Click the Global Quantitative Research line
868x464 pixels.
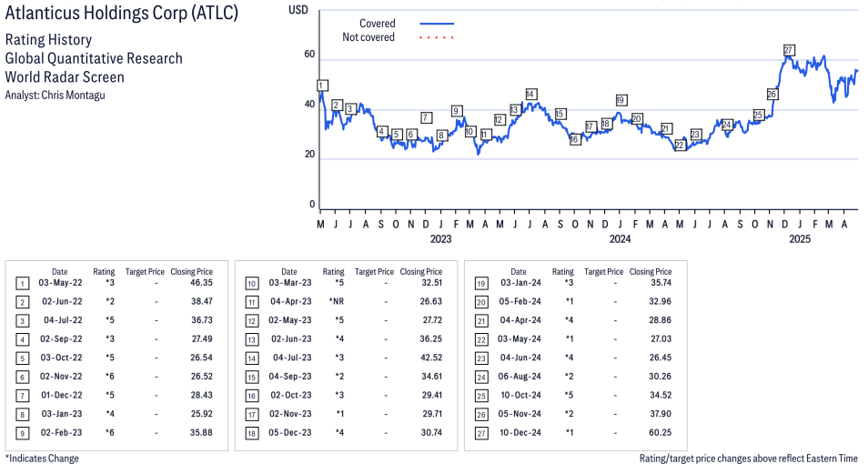(x=94, y=58)
